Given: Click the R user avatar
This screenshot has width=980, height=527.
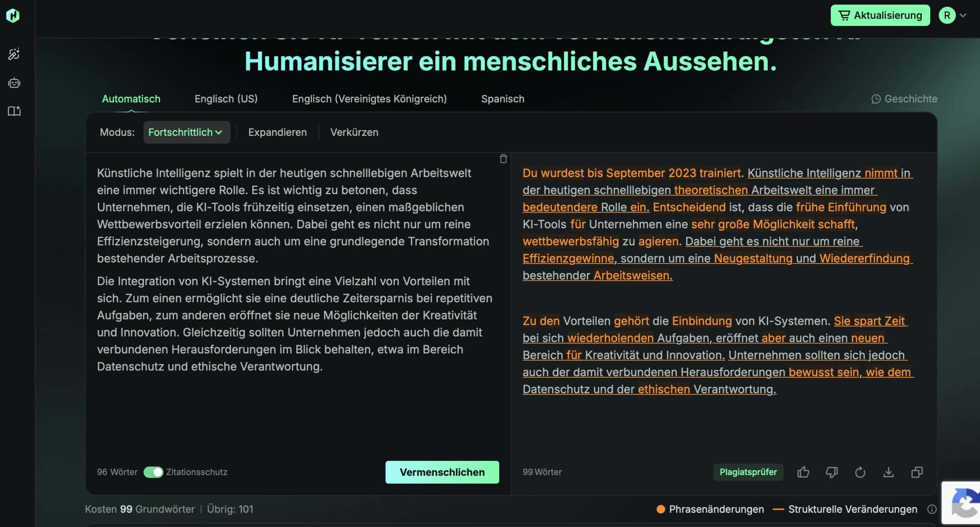Looking at the screenshot, I should click(x=947, y=15).
